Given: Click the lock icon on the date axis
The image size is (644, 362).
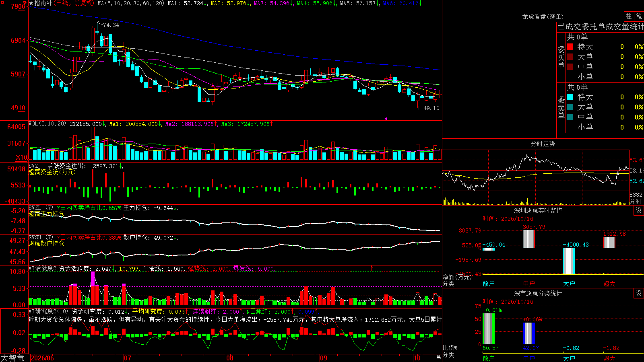Looking at the screenshot, I should pos(439,357).
